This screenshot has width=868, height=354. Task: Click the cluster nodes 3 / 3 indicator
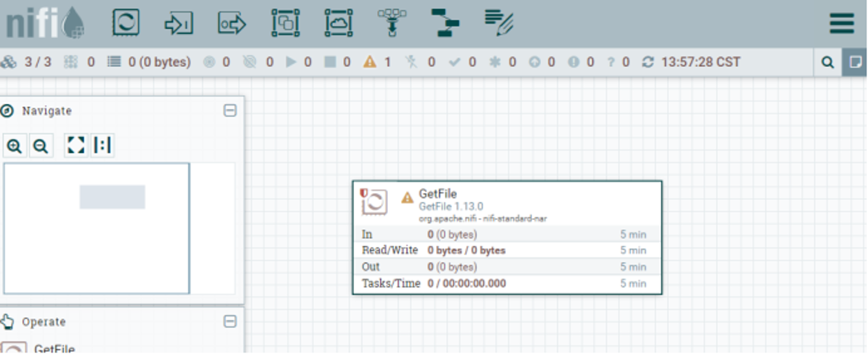pyautogui.click(x=26, y=62)
